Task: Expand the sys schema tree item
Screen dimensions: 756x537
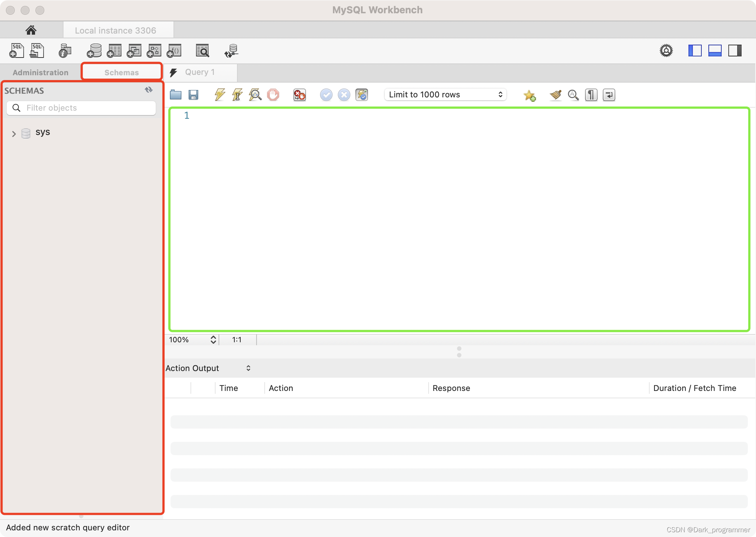Action: click(x=13, y=132)
